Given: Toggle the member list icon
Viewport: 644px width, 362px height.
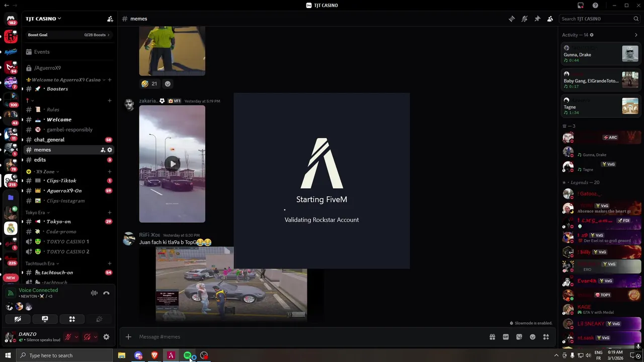Looking at the screenshot, I should point(550,19).
